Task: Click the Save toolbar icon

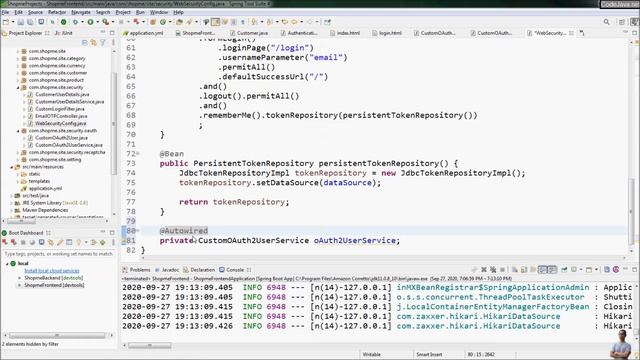Action: (21, 22)
